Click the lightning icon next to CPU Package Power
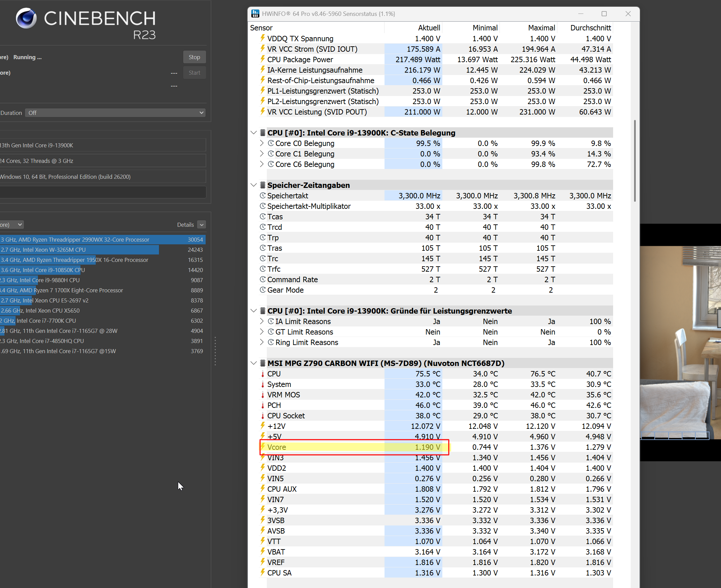This screenshot has width=721, height=588. 263,59
